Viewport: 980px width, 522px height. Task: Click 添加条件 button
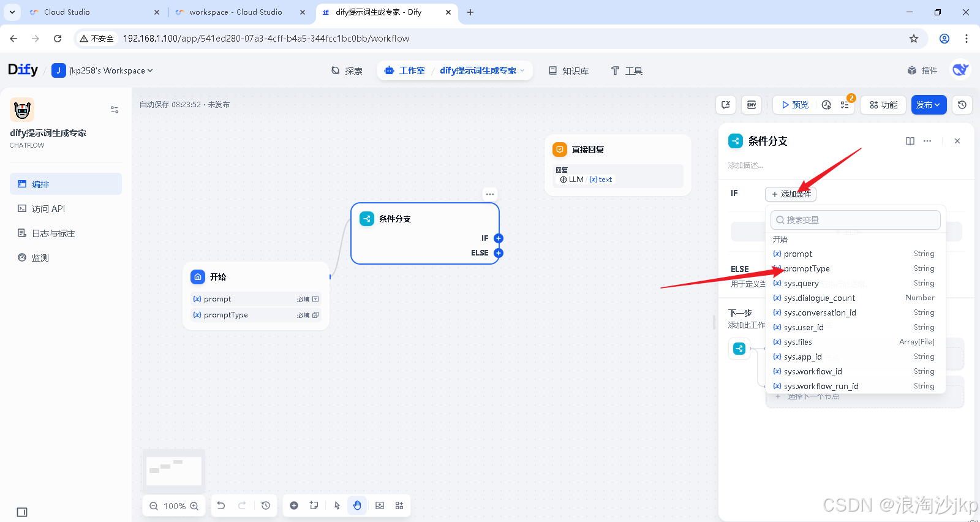tap(791, 194)
